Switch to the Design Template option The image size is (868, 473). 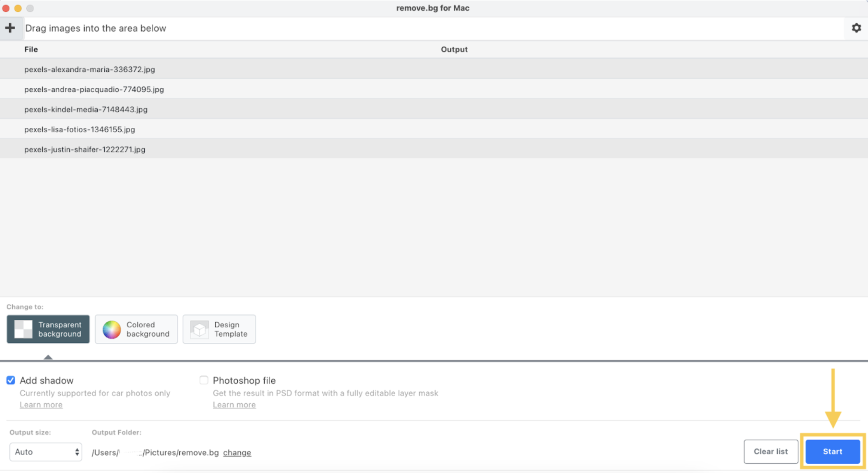click(219, 329)
